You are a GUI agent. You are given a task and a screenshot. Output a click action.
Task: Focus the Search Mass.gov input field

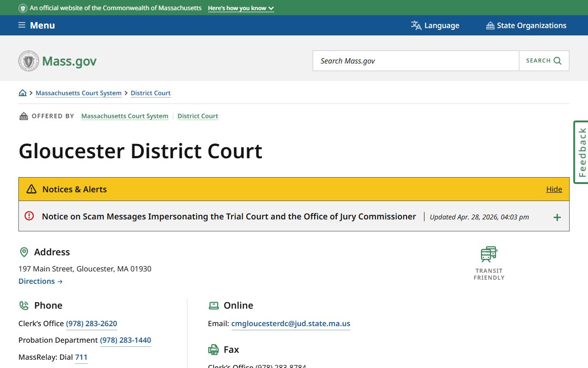pos(416,61)
